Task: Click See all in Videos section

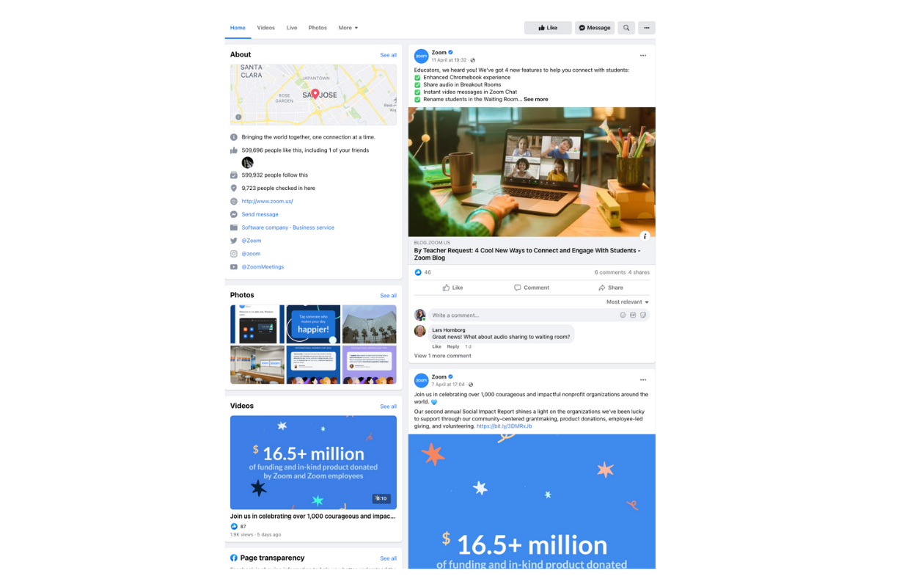Action: (x=388, y=406)
